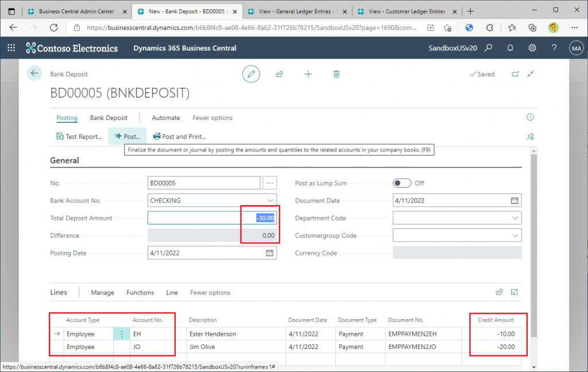Click the Test Report button

[x=79, y=137]
